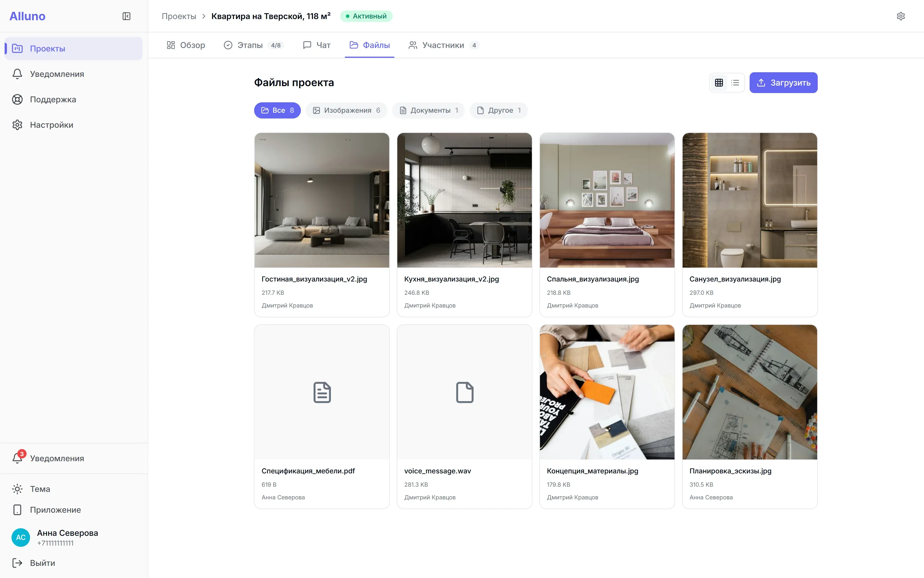
Task: Click the Кухня_визуализация_v2.jpg file name
Action: pos(452,279)
